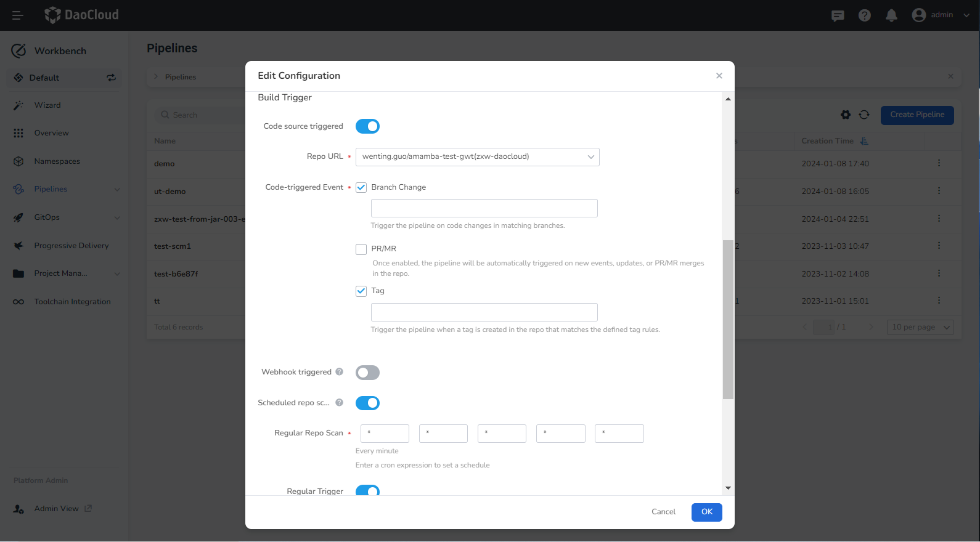Open the Repo URL dropdown

(x=477, y=157)
